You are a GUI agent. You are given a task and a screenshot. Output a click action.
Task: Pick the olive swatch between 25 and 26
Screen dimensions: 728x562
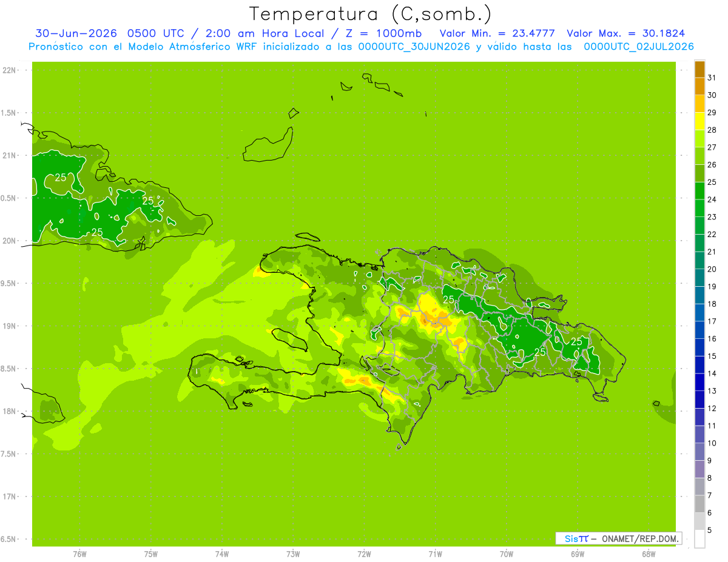pyautogui.click(x=699, y=174)
